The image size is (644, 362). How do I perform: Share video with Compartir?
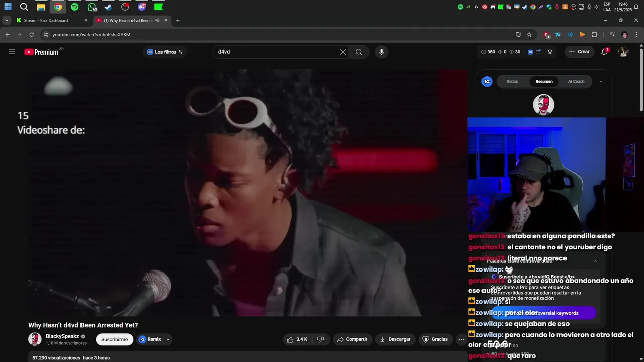352,339
